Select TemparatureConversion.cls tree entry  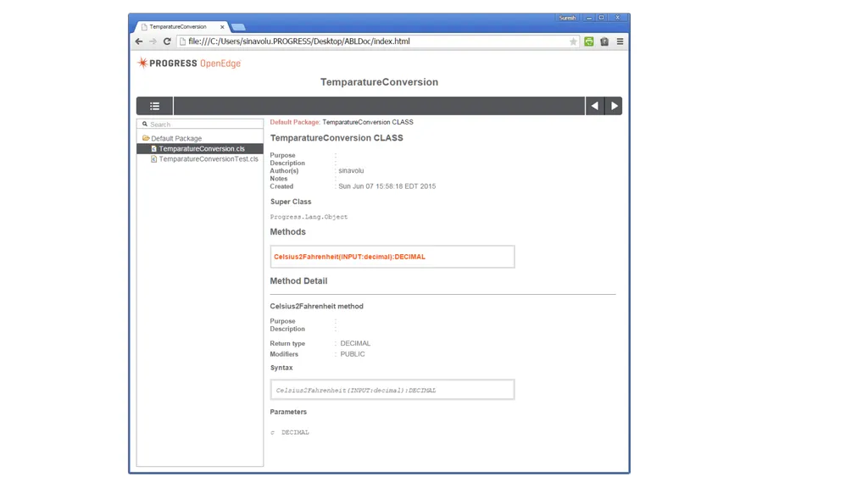point(200,149)
